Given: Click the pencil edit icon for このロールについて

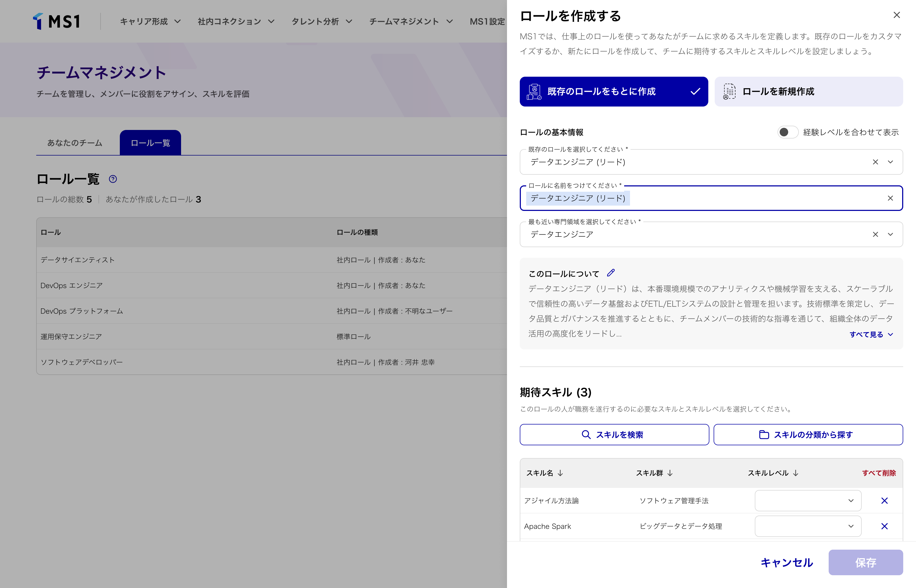Looking at the screenshot, I should (x=611, y=273).
